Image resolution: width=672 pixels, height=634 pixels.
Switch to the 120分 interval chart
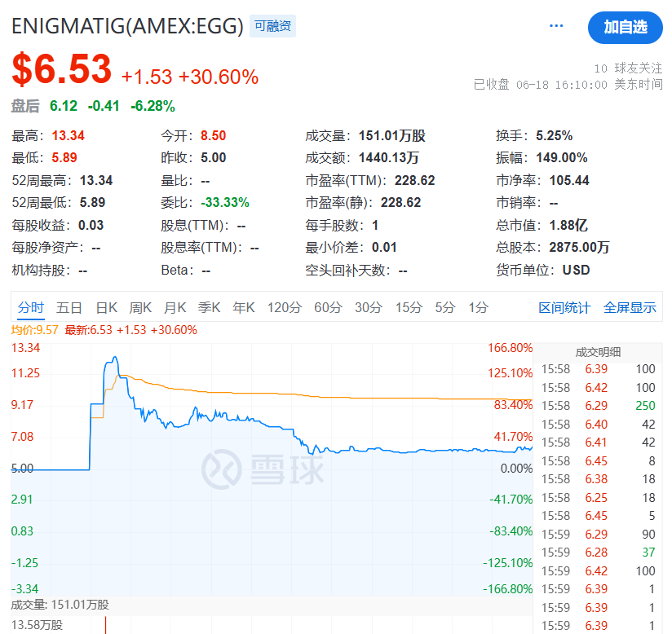click(284, 307)
